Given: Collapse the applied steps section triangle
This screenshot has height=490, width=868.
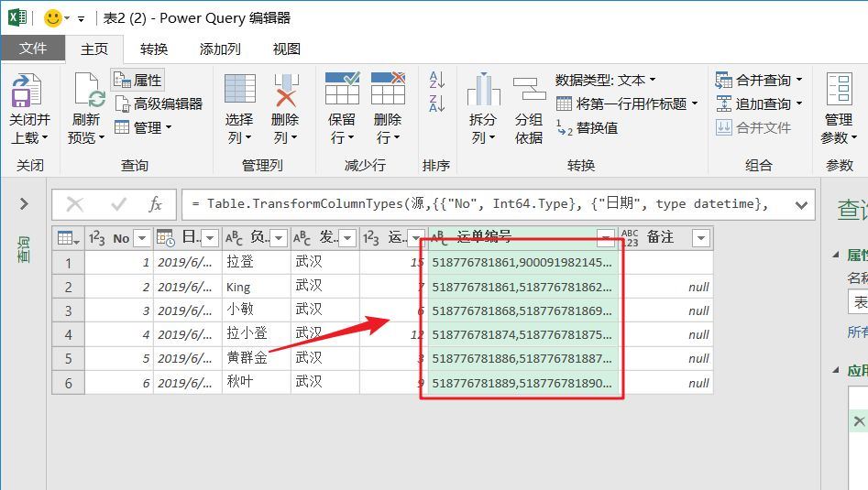Looking at the screenshot, I should (835, 370).
